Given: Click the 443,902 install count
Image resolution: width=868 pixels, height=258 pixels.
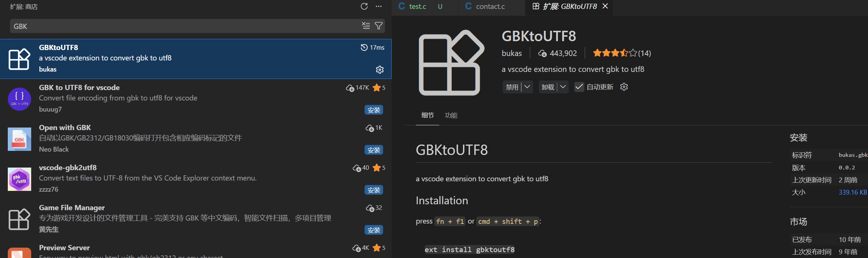Looking at the screenshot, I should 558,53.
